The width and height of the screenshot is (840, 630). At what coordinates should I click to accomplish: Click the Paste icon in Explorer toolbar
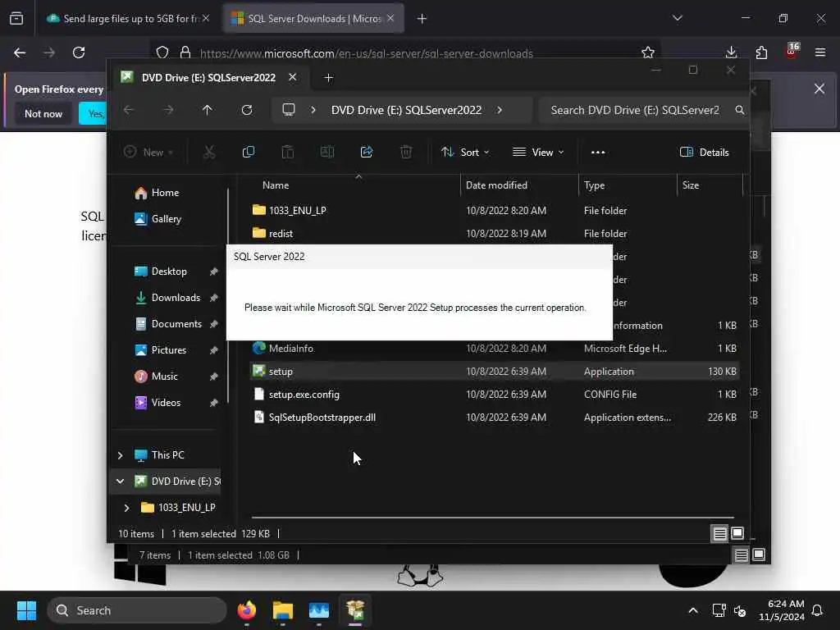pos(288,152)
